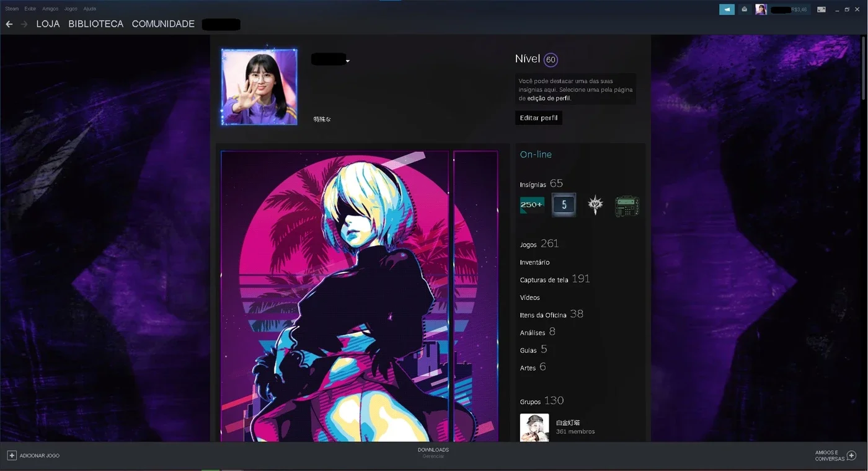Image resolution: width=868 pixels, height=471 pixels.
Task: Enter Big Picture mode via top icon
Action: [821, 9]
